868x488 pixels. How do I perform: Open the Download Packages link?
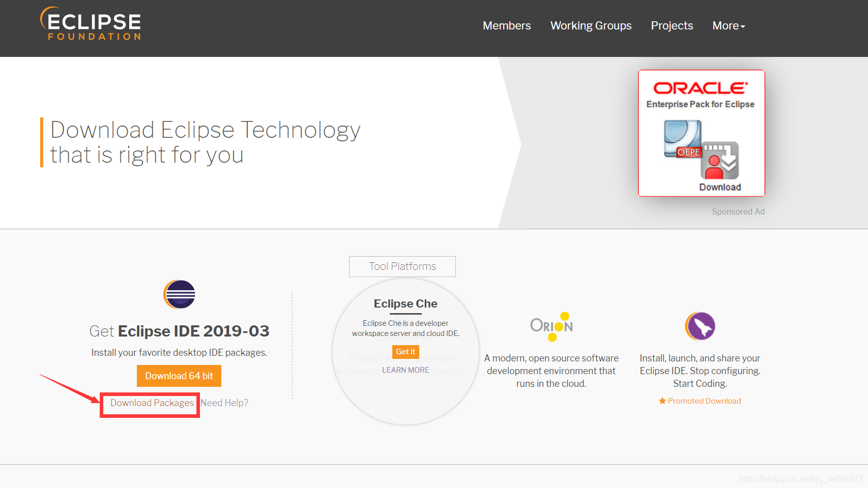pyautogui.click(x=152, y=403)
